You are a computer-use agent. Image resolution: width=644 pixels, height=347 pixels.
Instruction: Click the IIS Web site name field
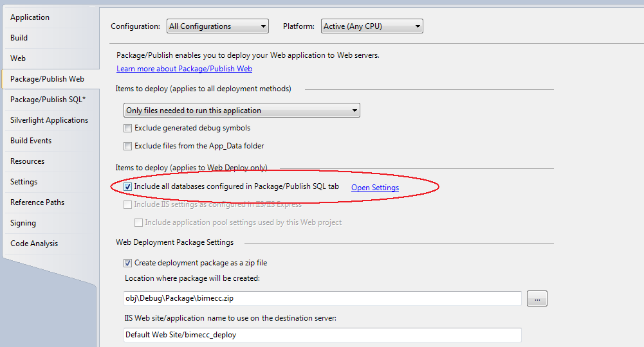(322, 335)
